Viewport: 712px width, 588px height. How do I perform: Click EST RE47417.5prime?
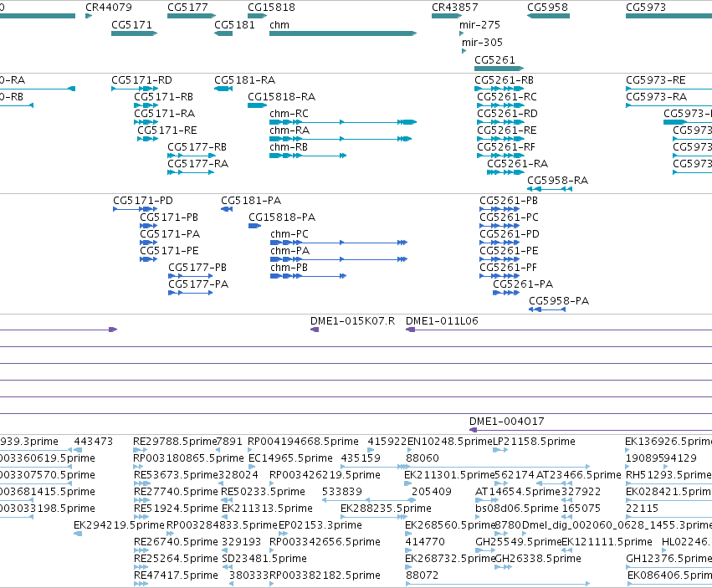pyautogui.click(x=176, y=575)
